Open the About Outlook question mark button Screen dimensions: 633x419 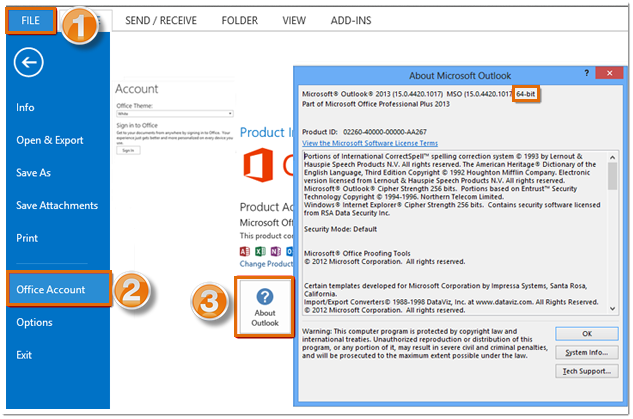[264, 307]
